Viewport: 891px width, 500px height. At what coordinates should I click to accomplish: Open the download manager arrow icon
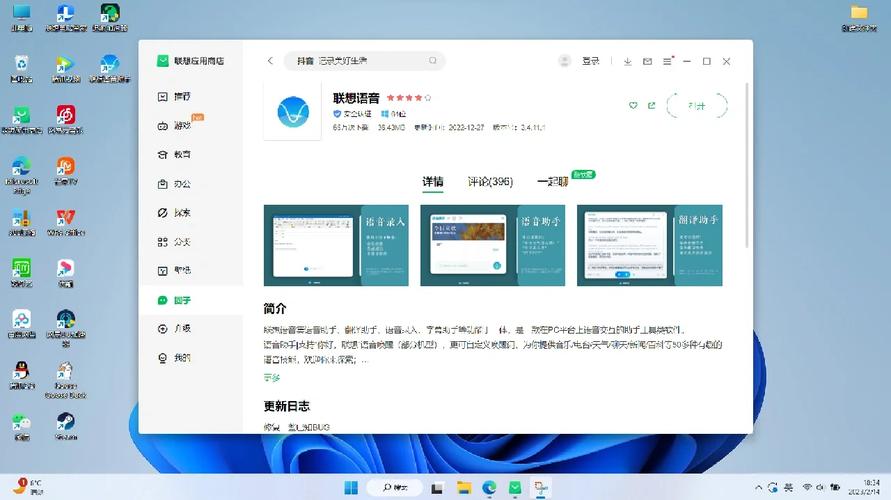(x=627, y=61)
